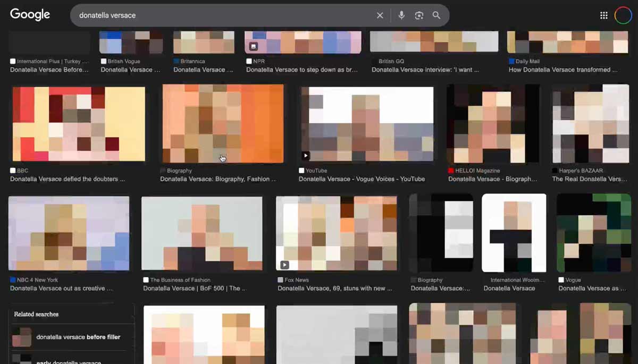The width and height of the screenshot is (638, 364).
Task: Open the Vogue image result thumbnail
Action: [x=592, y=233]
